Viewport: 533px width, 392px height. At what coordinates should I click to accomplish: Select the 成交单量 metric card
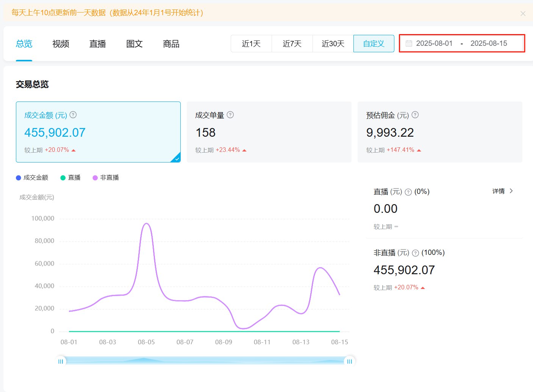click(269, 132)
